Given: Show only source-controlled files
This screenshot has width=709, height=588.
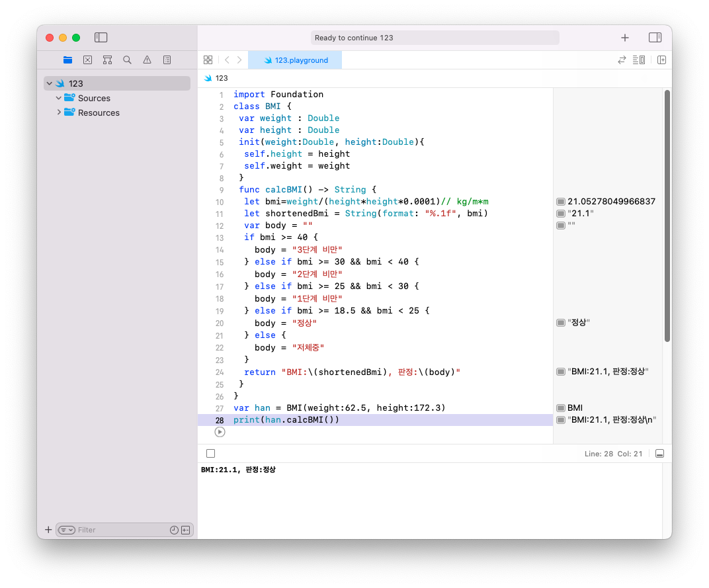Looking at the screenshot, I should (185, 530).
